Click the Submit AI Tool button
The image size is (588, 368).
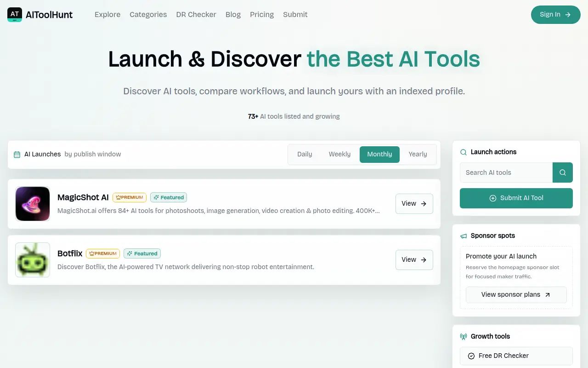click(516, 198)
